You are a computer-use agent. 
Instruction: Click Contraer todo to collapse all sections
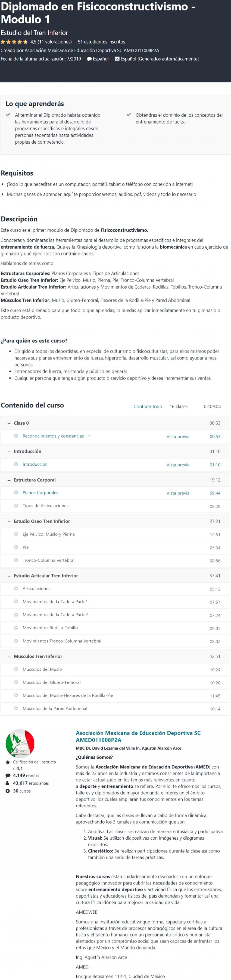(x=148, y=406)
